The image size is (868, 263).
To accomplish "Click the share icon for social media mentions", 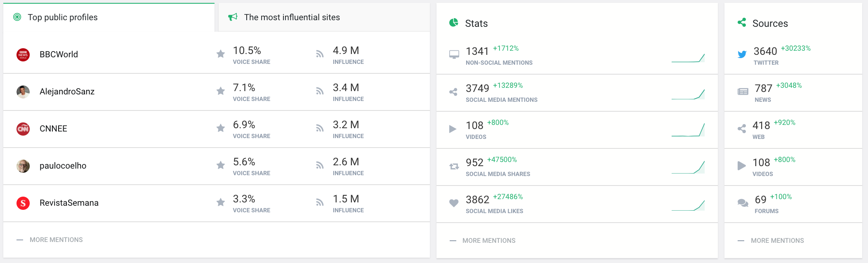I will pos(453,92).
